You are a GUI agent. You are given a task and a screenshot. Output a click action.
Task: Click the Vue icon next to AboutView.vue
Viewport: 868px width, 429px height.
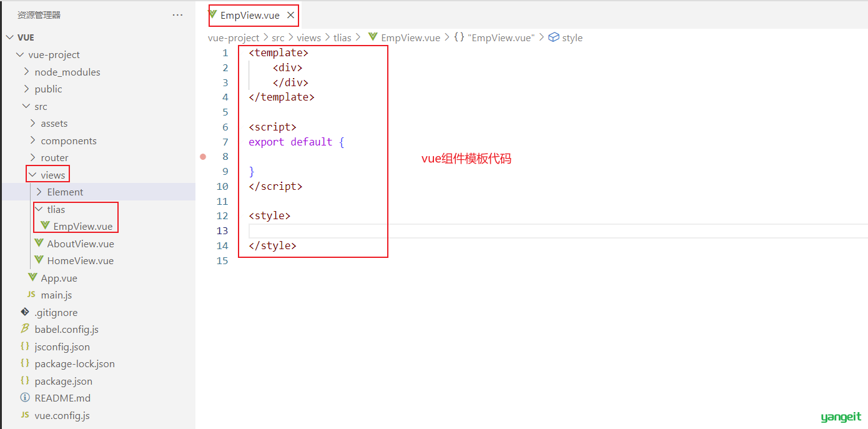click(39, 244)
